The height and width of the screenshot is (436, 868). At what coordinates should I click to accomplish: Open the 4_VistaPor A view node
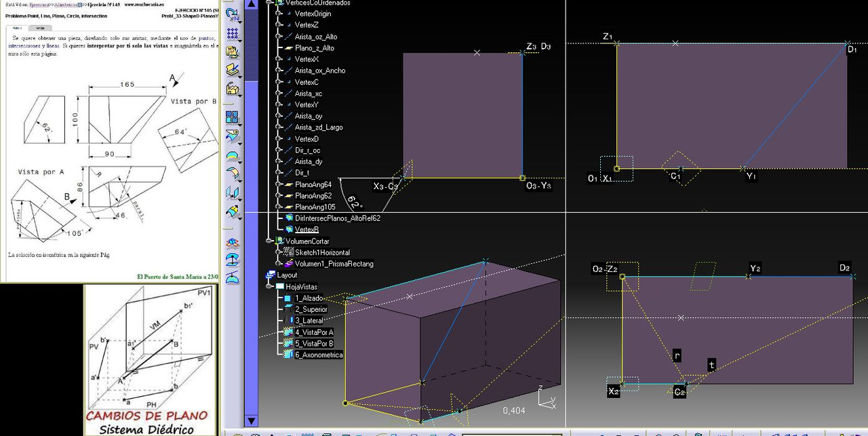(315, 332)
